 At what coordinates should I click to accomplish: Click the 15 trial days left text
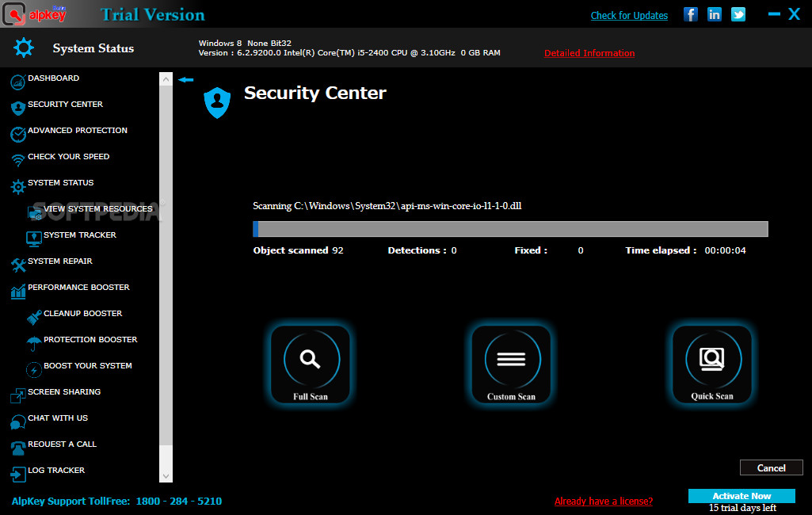coord(742,508)
